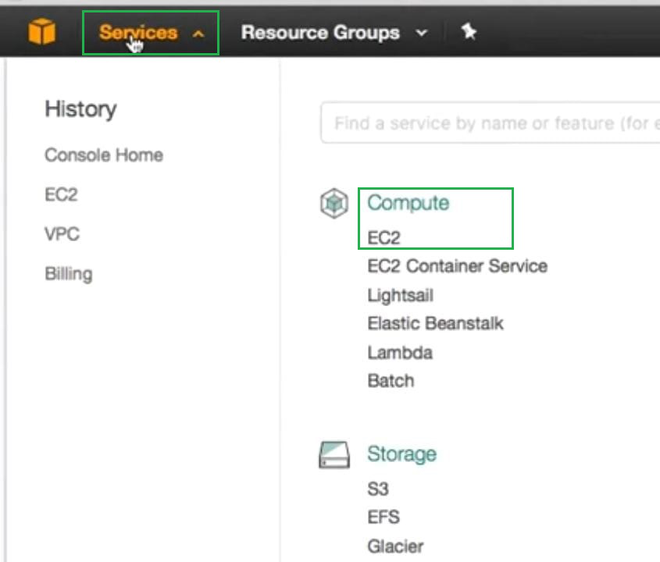
Task: Click the Resource Groups chevron arrow
Action: point(421,33)
